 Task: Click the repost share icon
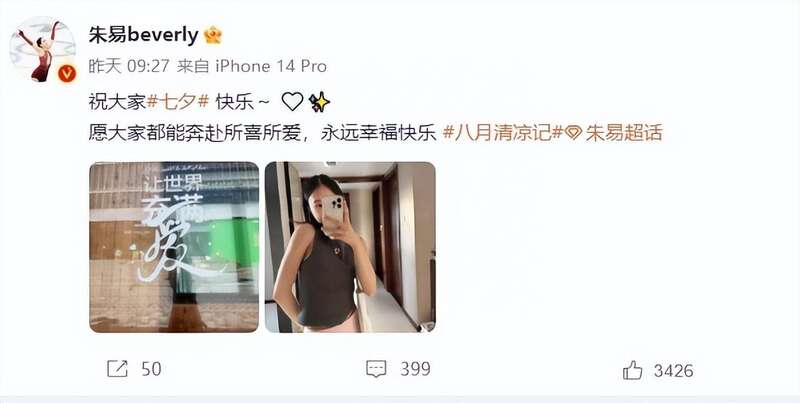(117, 369)
